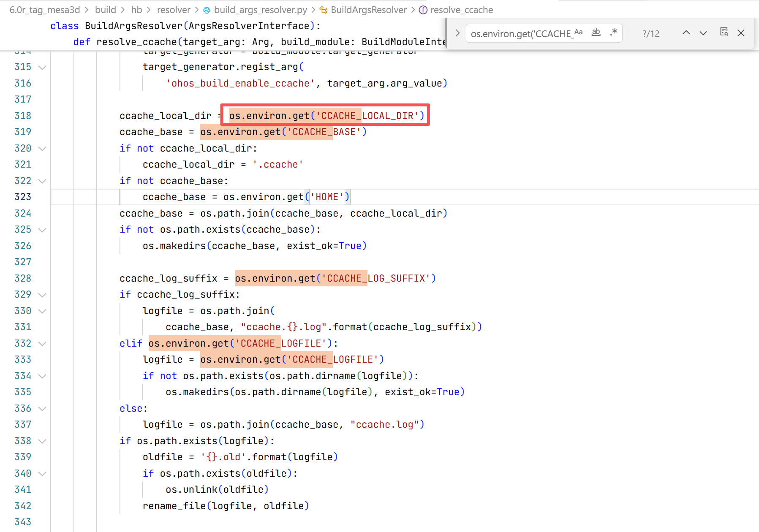Click os.unlink(oldfile) on line 341
Image resolution: width=759 pixels, height=532 pixels.
pyautogui.click(x=218, y=489)
